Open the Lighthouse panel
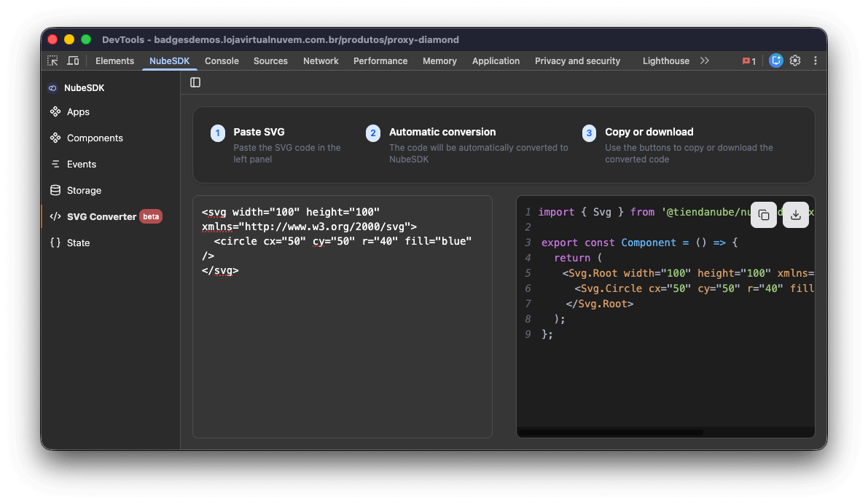Viewport: 868px width, 504px height. (x=665, y=61)
